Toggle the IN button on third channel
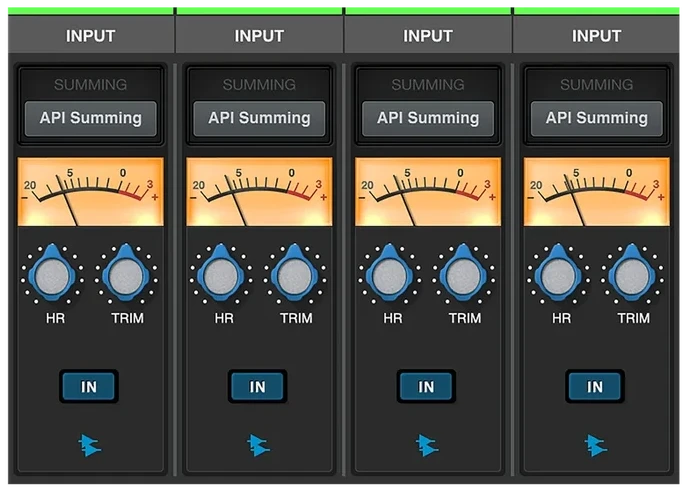Screen dimensions: 687x492 (x=426, y=386)
